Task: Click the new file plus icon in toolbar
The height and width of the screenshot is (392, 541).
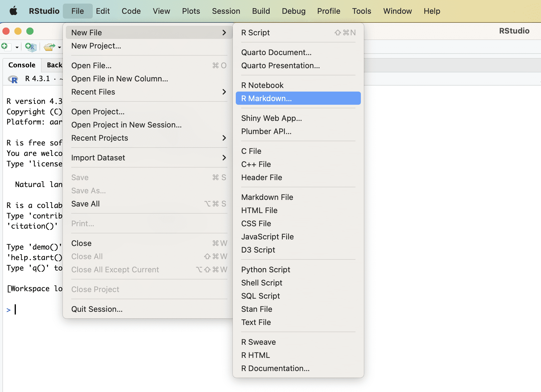Action: pyautogui.click(x=6, y=47)
